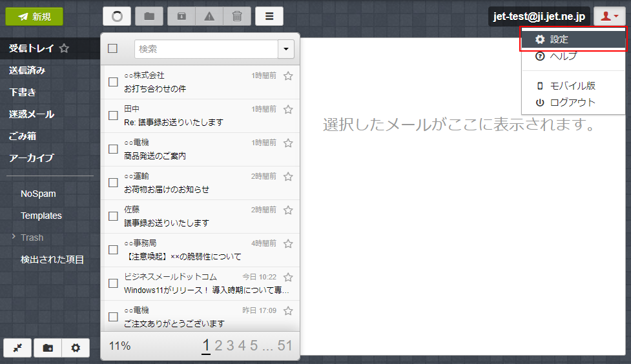Select 設定 from the user menu
Image resolution: width=631 pixels, height=364 pixels.
(x=559, y=40)
